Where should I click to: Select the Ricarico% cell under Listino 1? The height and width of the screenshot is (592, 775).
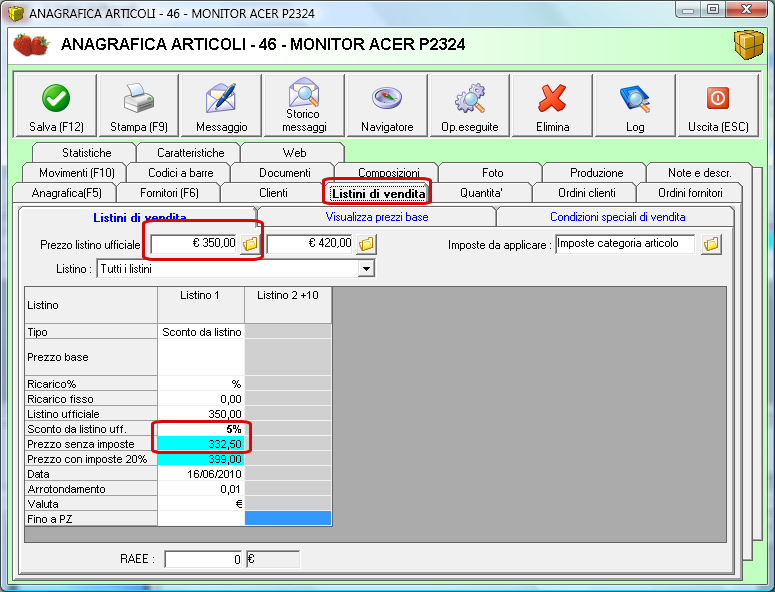point(201,383)
